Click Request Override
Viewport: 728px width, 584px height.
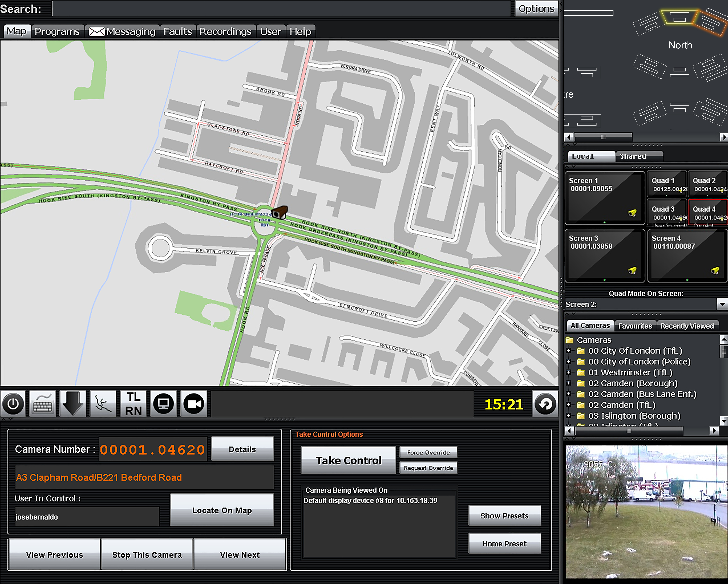429,468
